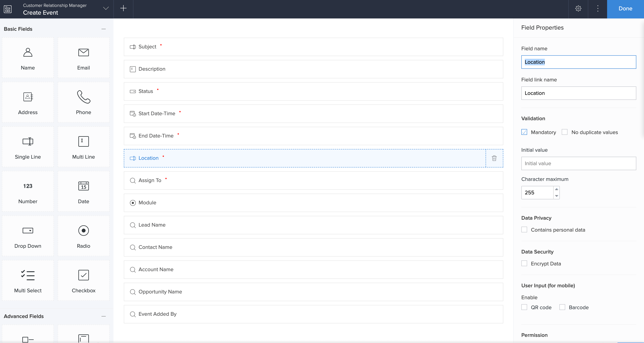
Task: Select the Email field type
Action: coord(83,58)
